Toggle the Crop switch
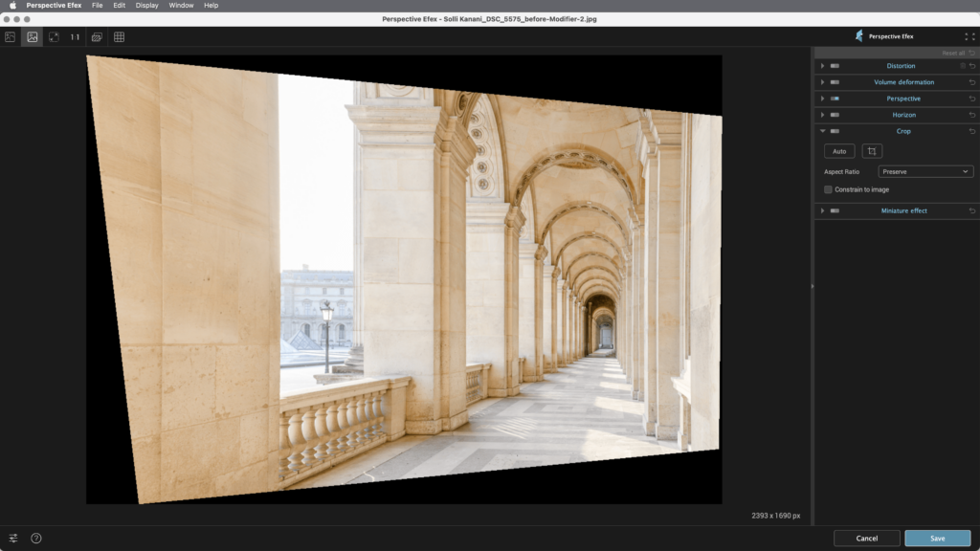 [835, 131]
